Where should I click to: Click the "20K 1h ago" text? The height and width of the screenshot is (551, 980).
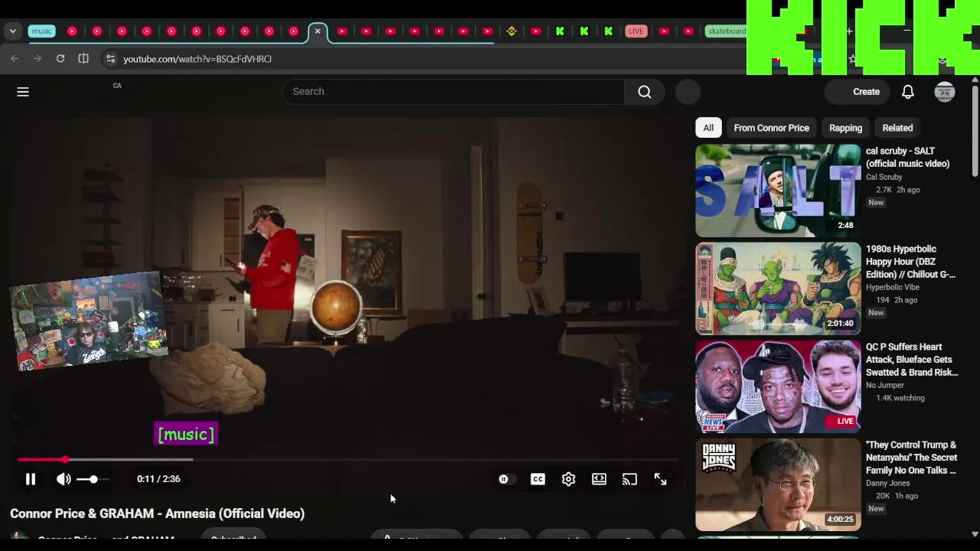point(897,496)
